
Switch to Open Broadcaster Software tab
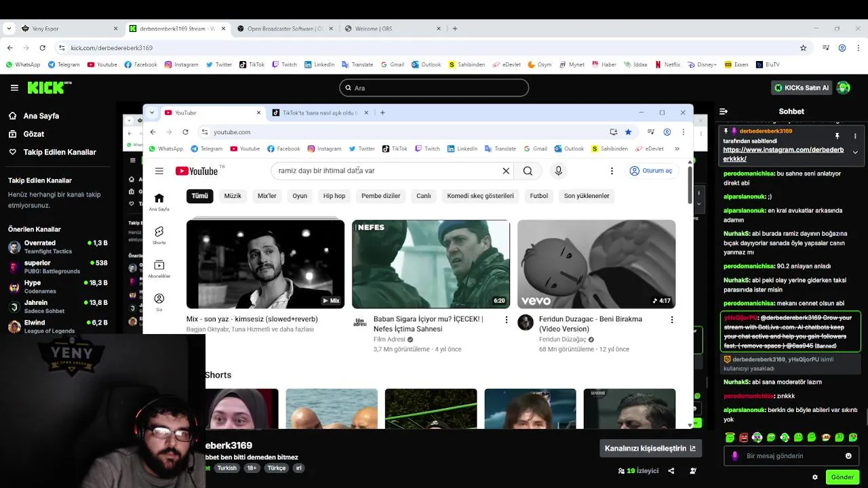tap(285, 28)
